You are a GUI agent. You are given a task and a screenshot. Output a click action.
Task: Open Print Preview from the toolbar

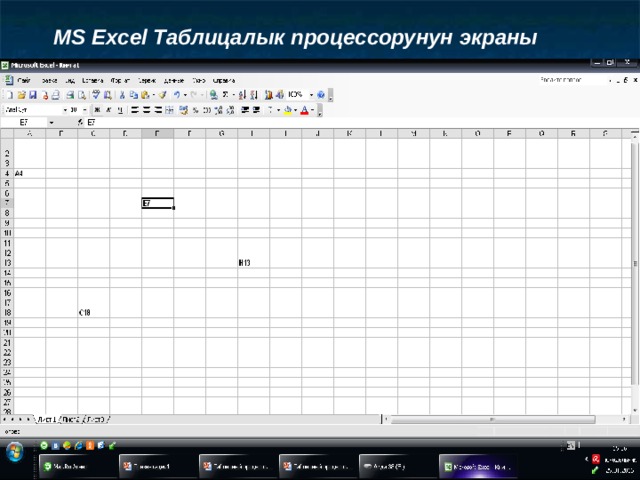pos(82,95)
